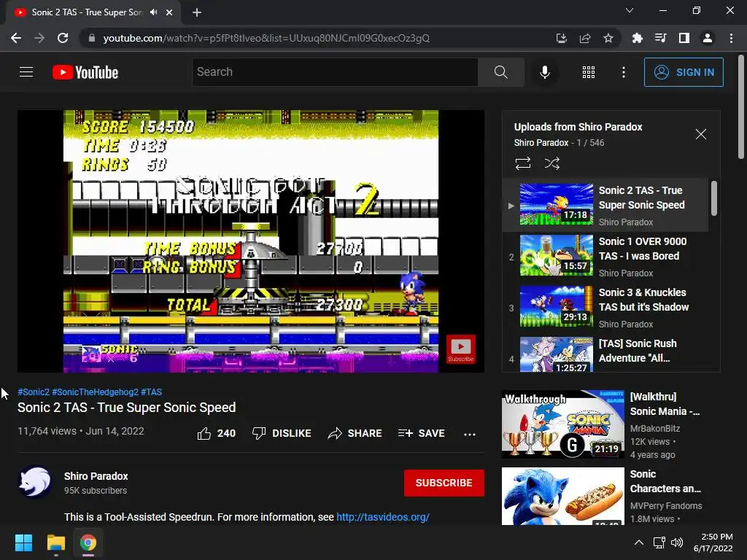This screenshot has height=560, width=747.
Task: Close the Uploads from Shiro Paradox panel
Action: [x=700, y=134]
